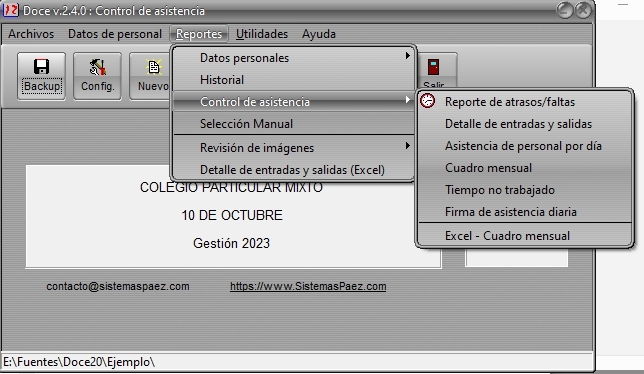Click the Control de asistencia submenu arrow

click(407, 100)
